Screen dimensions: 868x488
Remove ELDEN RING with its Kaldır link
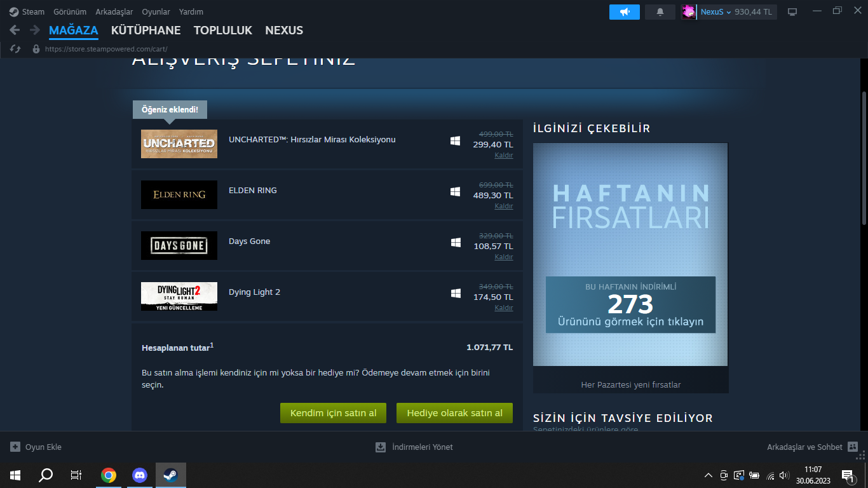click(504, 207)
